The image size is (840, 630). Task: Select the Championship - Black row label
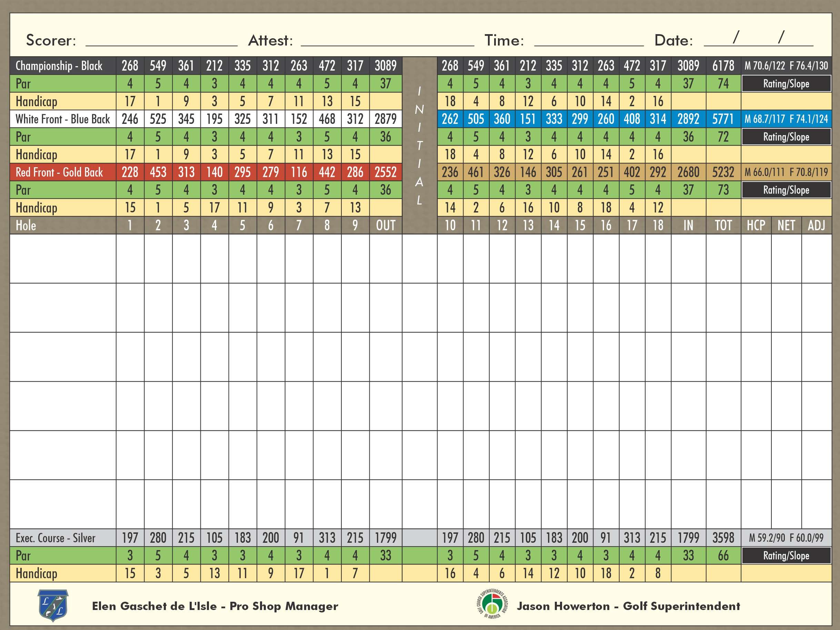pyautogui.click(x=59, y=66)
